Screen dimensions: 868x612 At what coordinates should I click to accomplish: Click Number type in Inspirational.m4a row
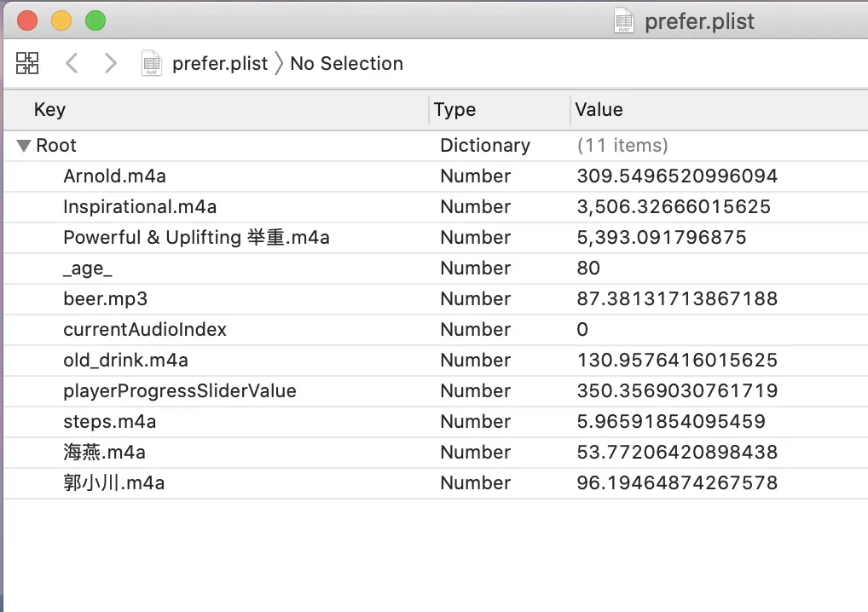click(x=476, y=207)
